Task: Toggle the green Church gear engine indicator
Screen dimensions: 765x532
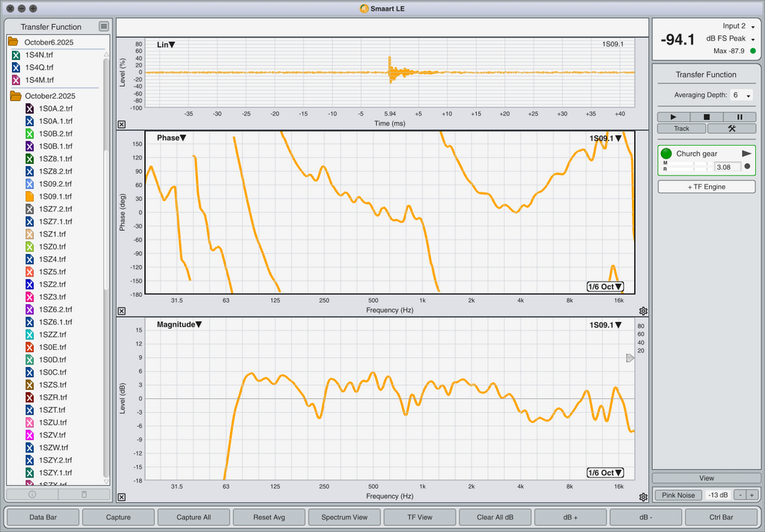Action: (666, 153)
